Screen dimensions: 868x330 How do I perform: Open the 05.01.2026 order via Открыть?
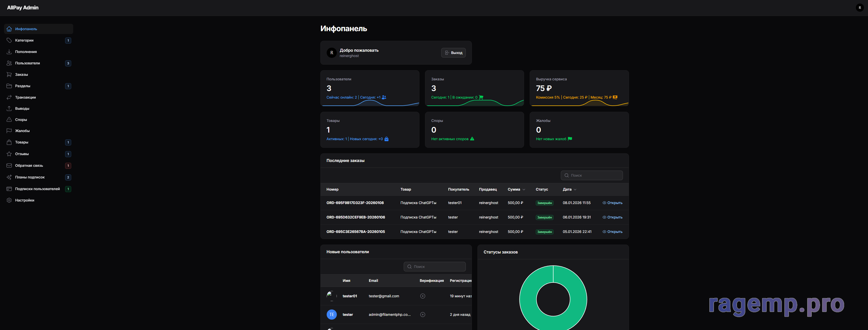click(612, 232)
